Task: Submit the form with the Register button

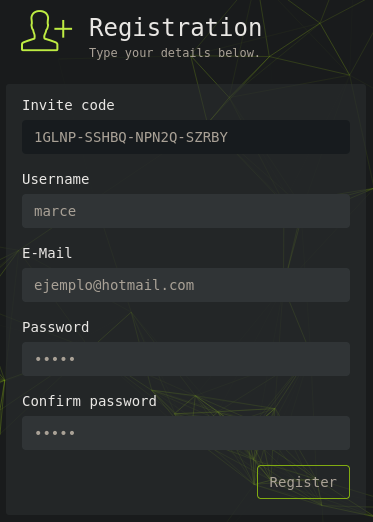Action: [x=303, y=482]
